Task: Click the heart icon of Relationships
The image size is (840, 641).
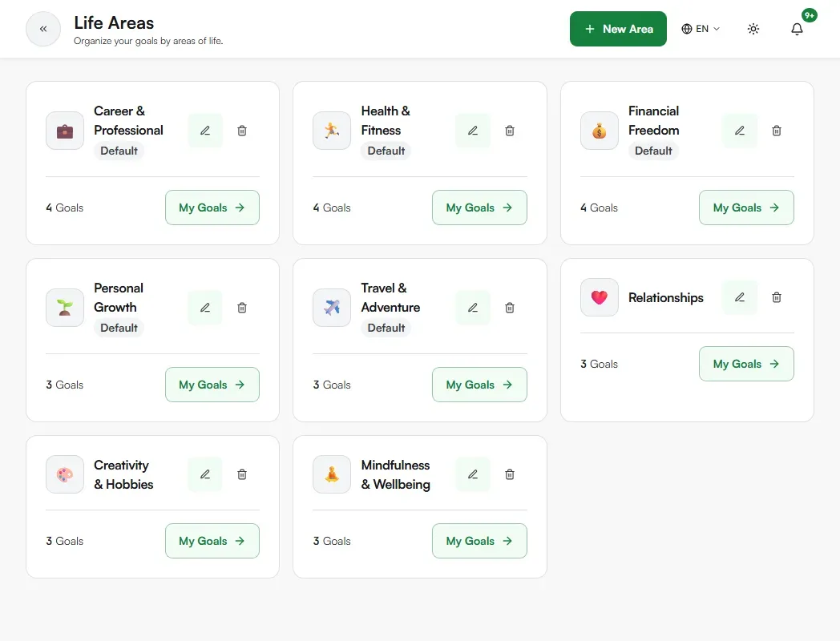Action: [x=600, y=297]
